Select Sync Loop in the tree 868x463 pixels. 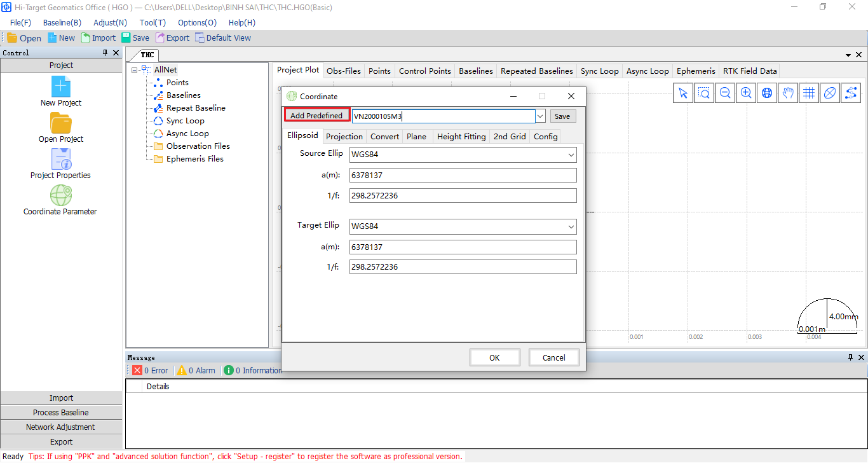point(185,121)
